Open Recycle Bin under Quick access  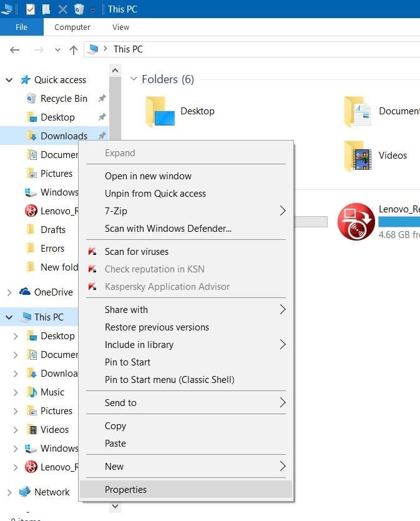pyautogui.click(x=64, y=98)
